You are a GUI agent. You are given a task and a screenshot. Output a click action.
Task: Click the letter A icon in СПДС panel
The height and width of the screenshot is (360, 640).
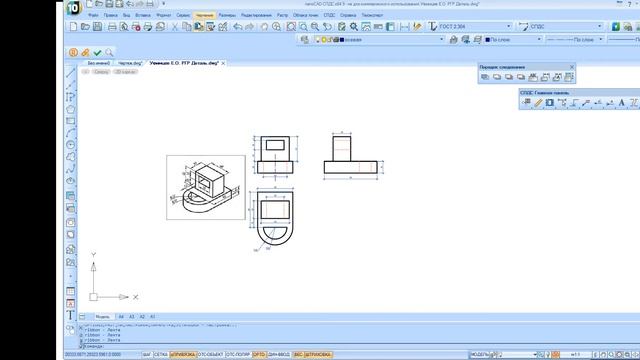coord(622,103)
